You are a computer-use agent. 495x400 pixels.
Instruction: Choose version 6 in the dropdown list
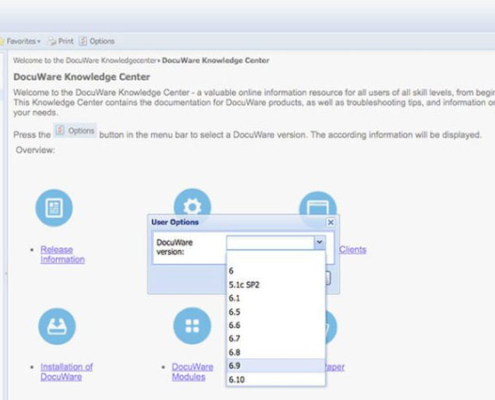(x=275, y=271)
